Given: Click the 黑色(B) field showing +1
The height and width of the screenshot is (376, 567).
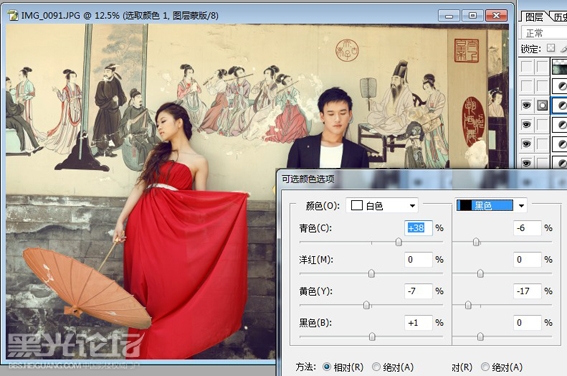Looking at the screenshot, I should point(418,322).
